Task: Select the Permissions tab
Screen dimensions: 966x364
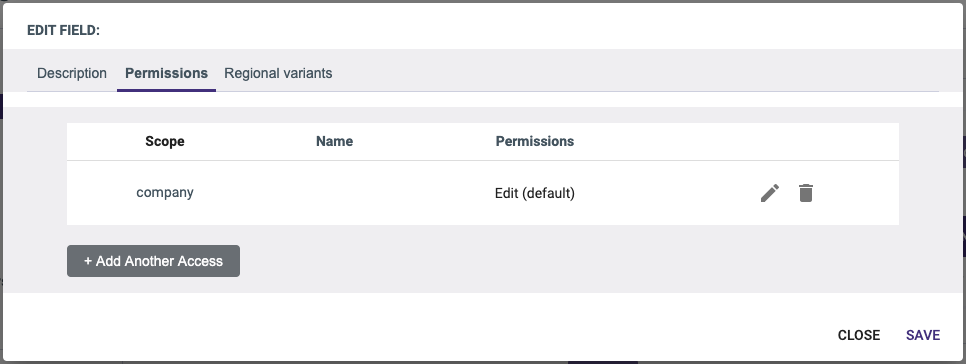Action: tap(166, 73)
